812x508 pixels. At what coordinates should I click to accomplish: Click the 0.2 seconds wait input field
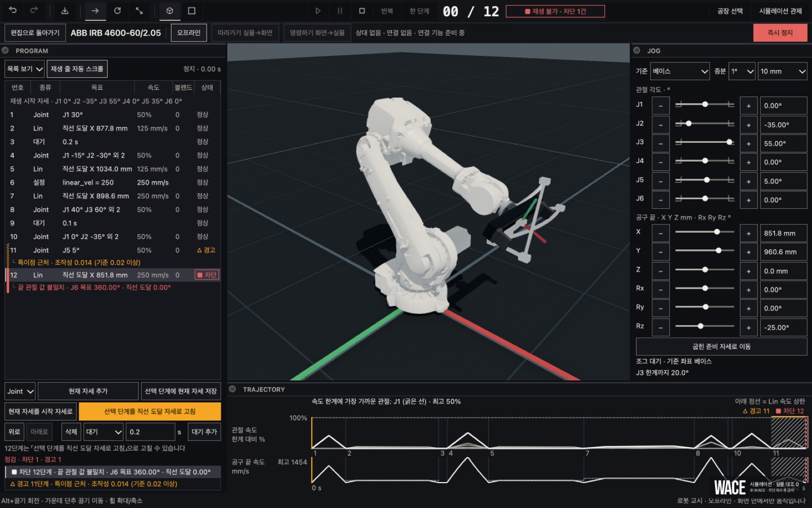150,432
